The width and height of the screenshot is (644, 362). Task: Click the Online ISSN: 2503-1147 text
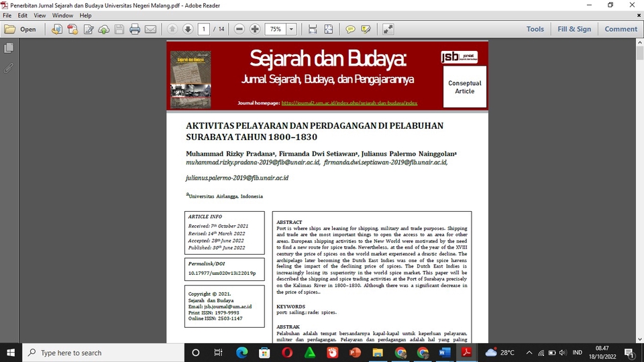[x=215, y=318]
